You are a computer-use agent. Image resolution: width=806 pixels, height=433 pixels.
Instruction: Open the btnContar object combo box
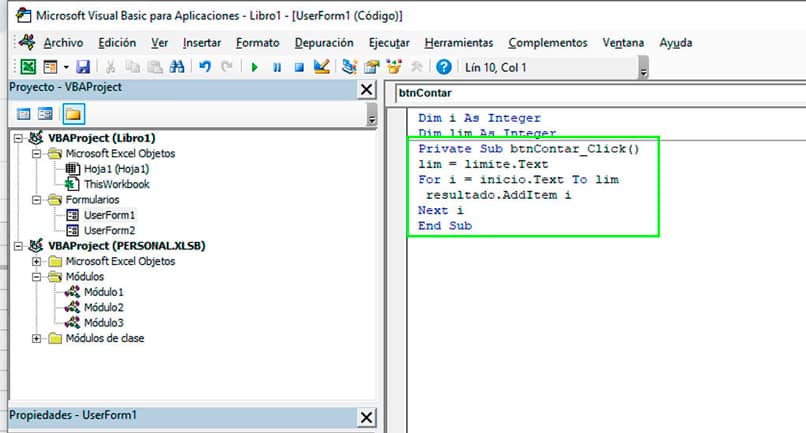599,93
